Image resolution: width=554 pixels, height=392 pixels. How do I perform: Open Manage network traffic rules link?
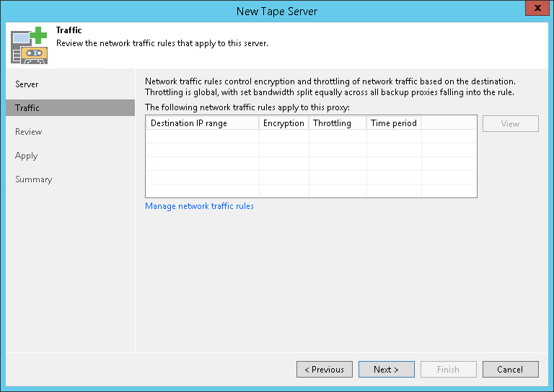click(200, 206)
